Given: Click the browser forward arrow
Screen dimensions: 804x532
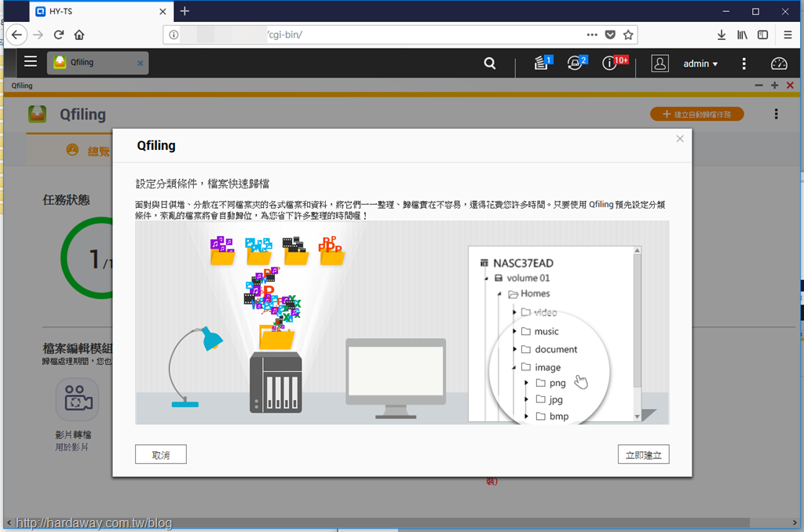Looking at the screenshot, I should (38, 35).
